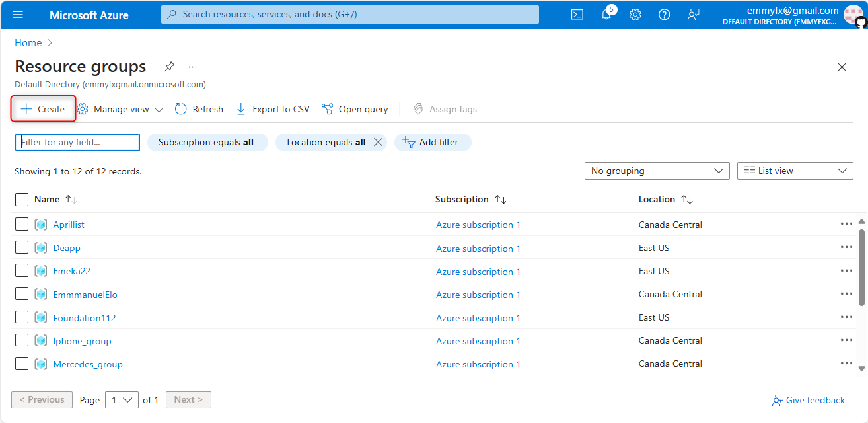Expand the No grouping dropdown
The image size is (868, 423).
pos(657,171)
